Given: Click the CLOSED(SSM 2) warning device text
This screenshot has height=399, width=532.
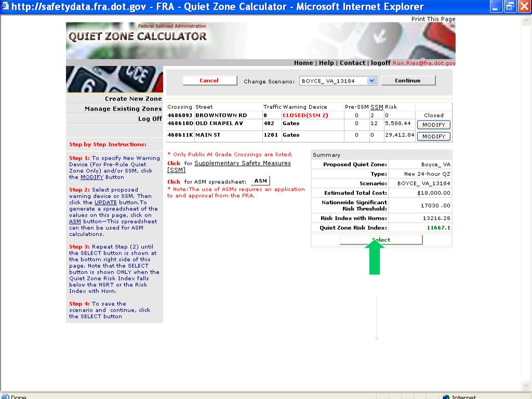Looking at the screenshot, I should (305, 115).
